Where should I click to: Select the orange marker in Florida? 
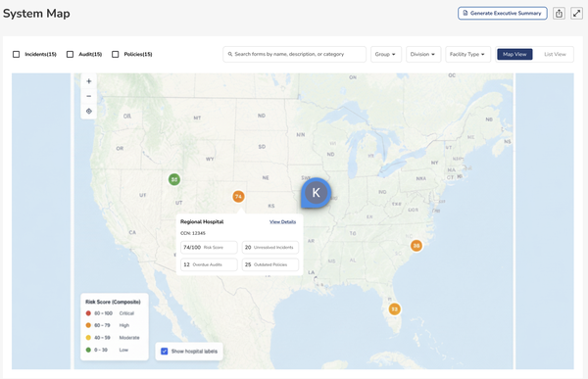[394, 309]
